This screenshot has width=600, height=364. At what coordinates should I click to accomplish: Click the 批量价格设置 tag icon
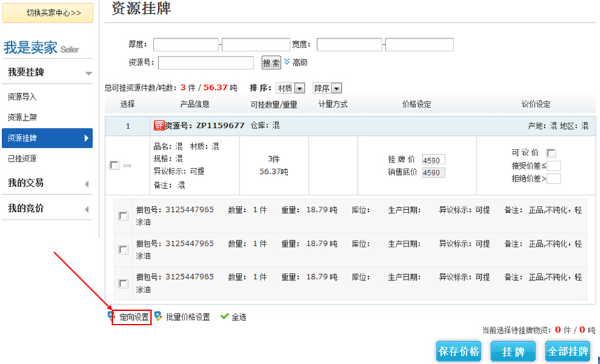pyautogui.click(x=158, y=316)
